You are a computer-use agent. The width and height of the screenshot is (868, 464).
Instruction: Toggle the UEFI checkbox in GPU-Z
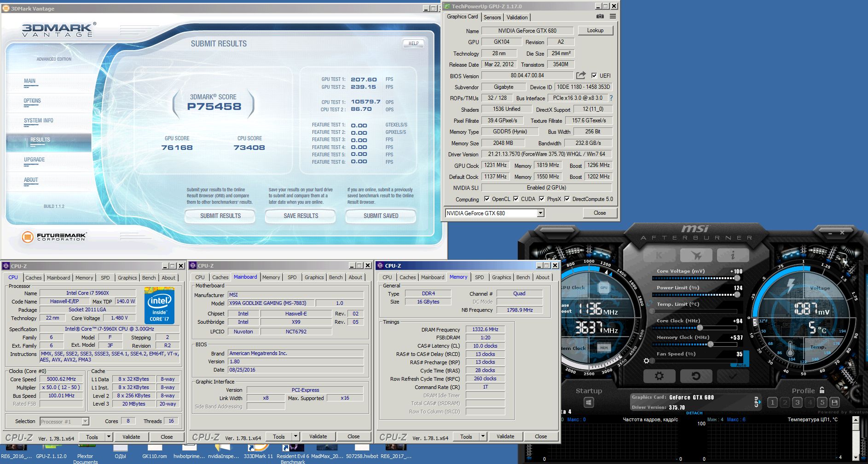coord(594,75)
